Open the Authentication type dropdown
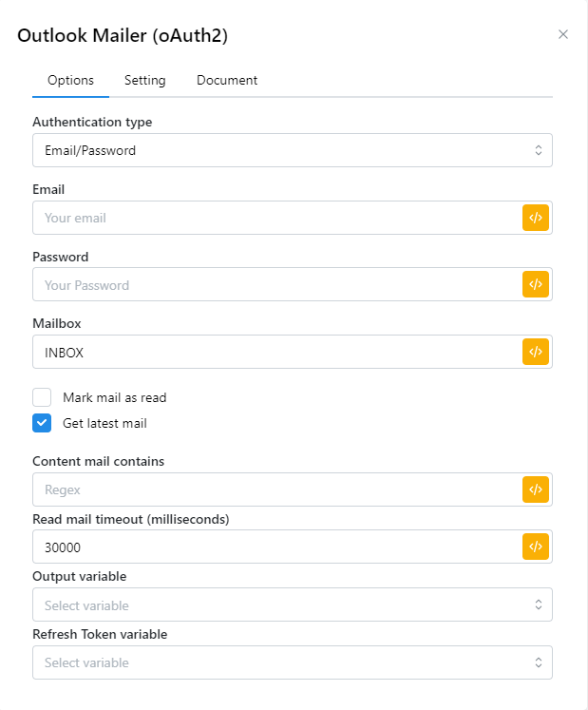 tap(292, 150)
